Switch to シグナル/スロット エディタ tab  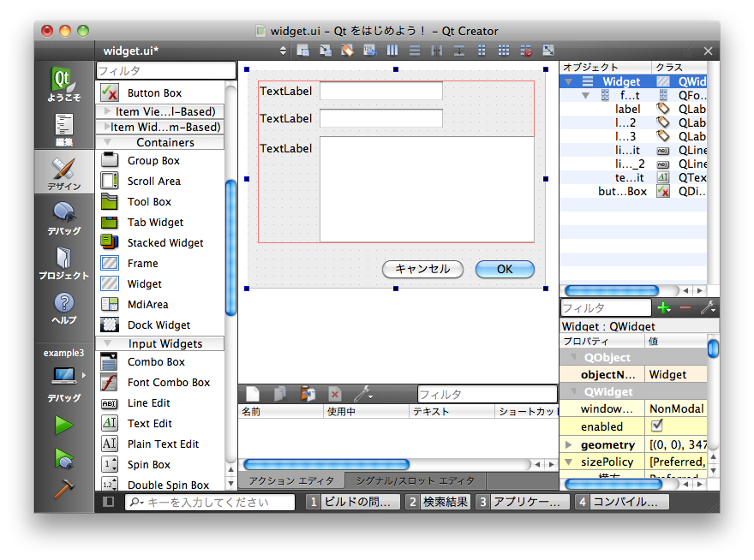(414, 480)
